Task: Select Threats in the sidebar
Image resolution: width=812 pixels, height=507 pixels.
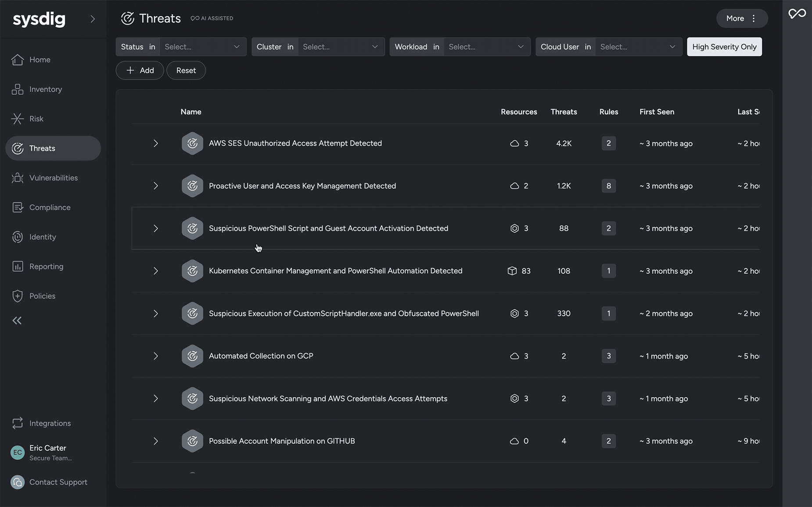Action: click(x=53, y=148)
